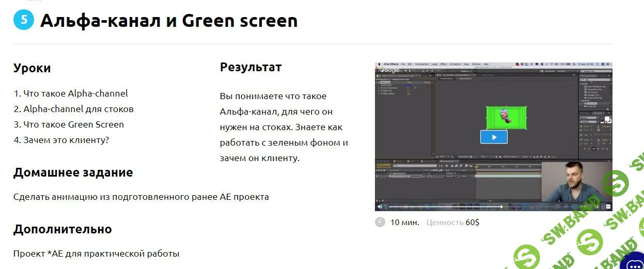Screen dimensions: 644x269
Task: Click the File menu in After Effects
Action: [x=403, y=64]
